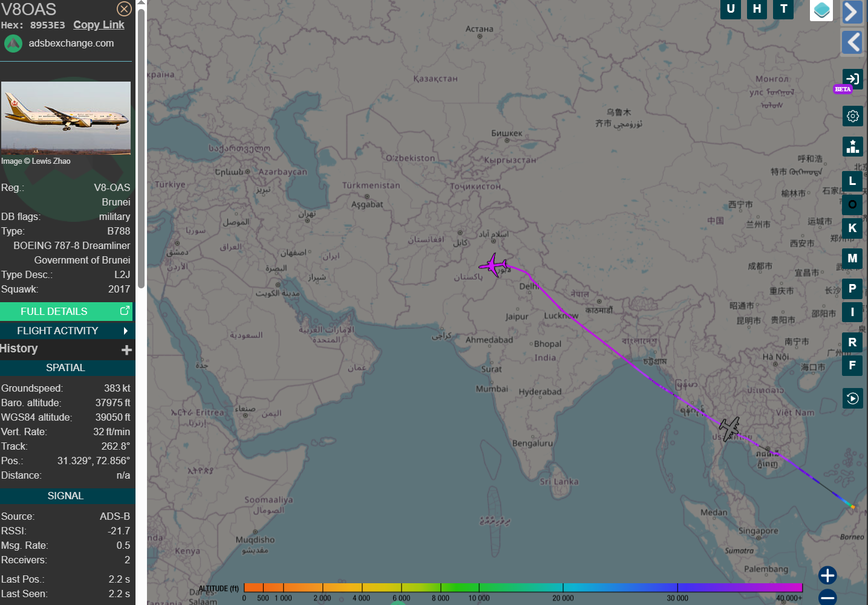Click the Track value 262.8°
Viewport: 868px width, 605px height.
(x=116, y=446)
